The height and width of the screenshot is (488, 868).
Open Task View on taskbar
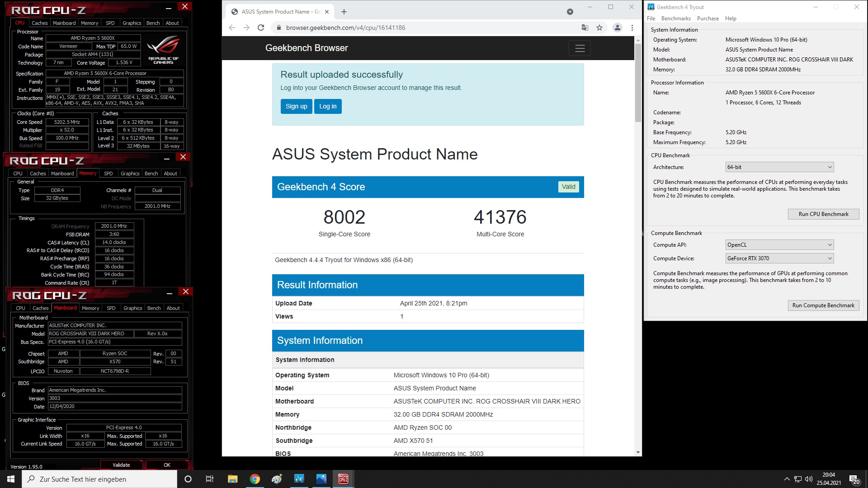pos(210,479)
